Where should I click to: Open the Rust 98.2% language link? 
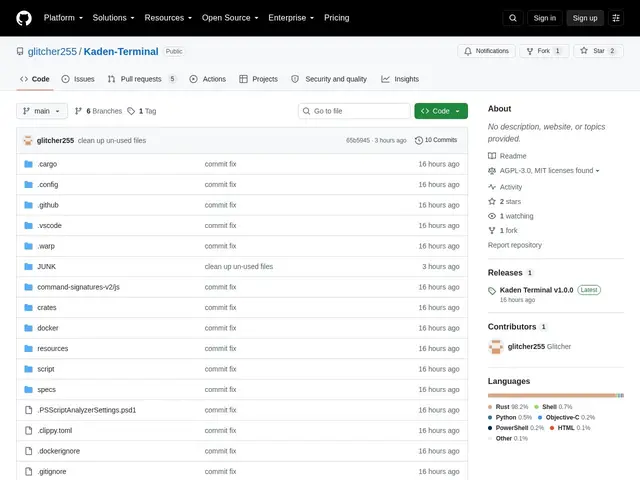(508, 407)
